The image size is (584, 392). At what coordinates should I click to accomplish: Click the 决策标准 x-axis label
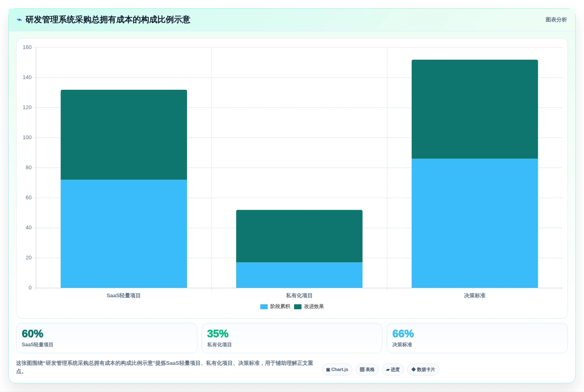475,296
